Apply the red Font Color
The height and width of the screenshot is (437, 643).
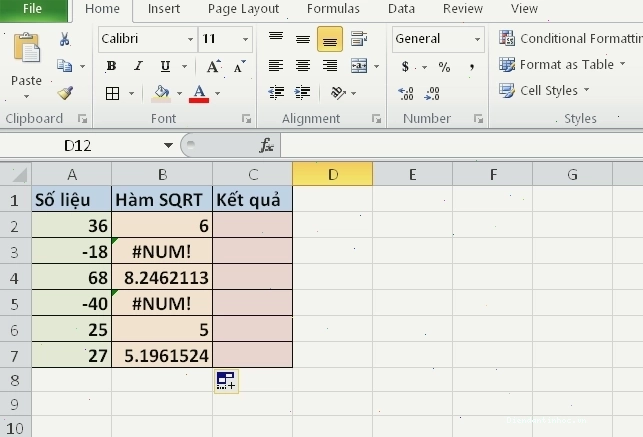point(199,93)
